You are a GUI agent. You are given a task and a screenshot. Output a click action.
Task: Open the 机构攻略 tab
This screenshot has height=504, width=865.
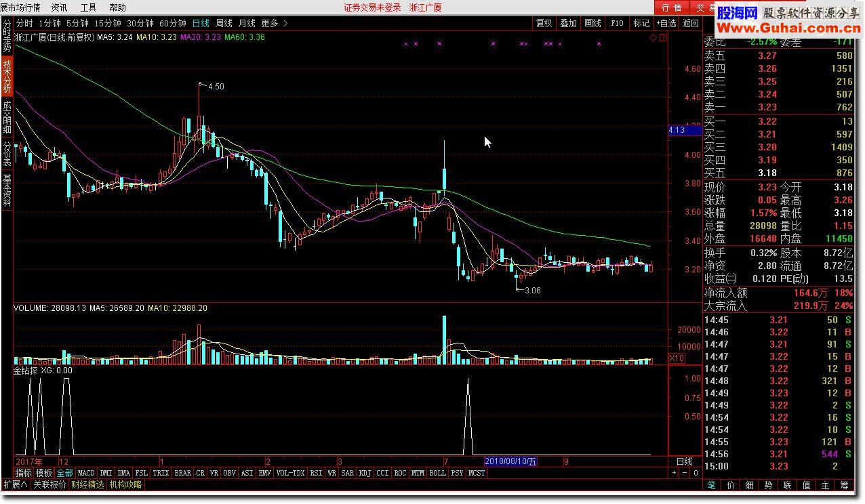(125, 484)
